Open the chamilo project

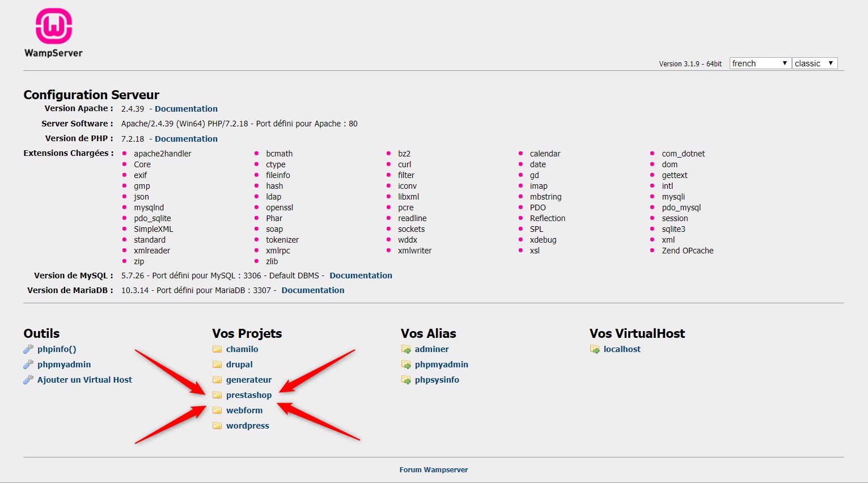(x=242, y=349)
